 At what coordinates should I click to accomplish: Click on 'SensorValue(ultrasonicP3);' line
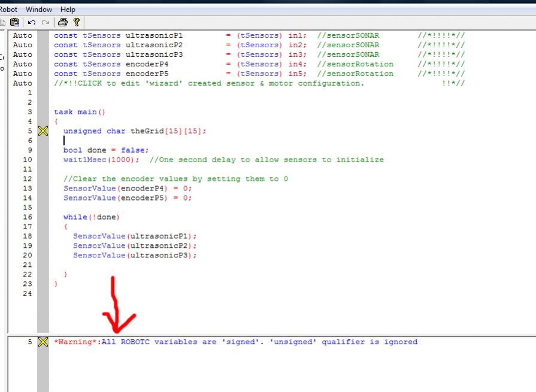tap(135, 256)
